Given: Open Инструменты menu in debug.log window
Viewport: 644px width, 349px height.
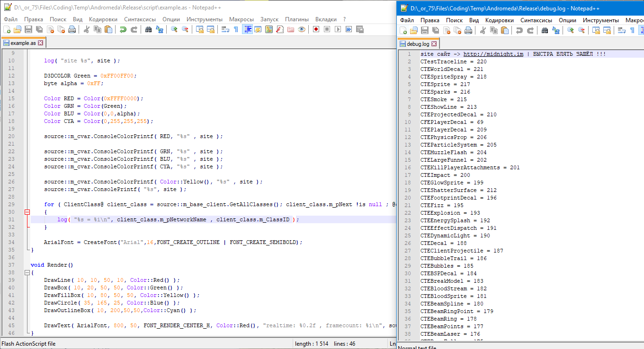Looking at the screenshot, I should [x=601, y=20].
